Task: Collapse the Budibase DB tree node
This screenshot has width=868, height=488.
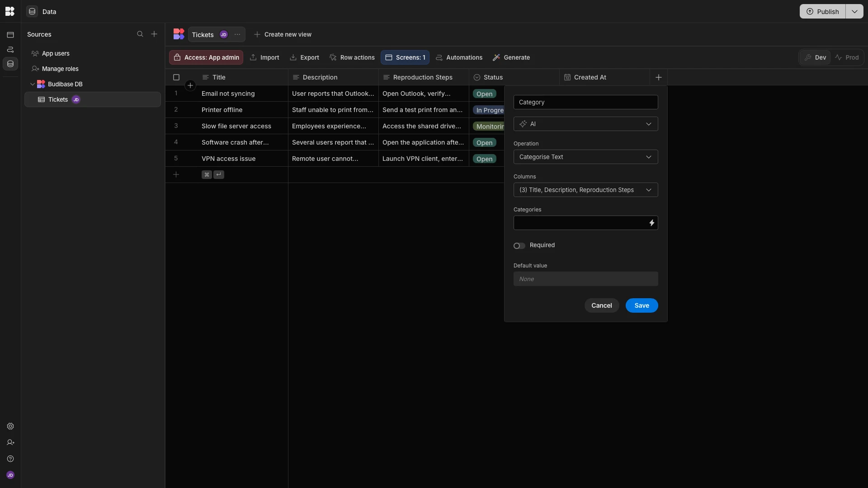Action: (33, 84)
